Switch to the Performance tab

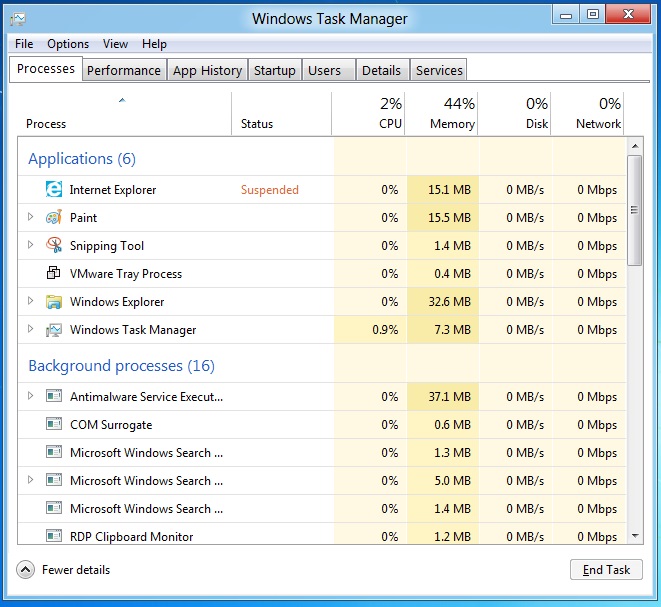pyautogui.click(x=124, y=70)
